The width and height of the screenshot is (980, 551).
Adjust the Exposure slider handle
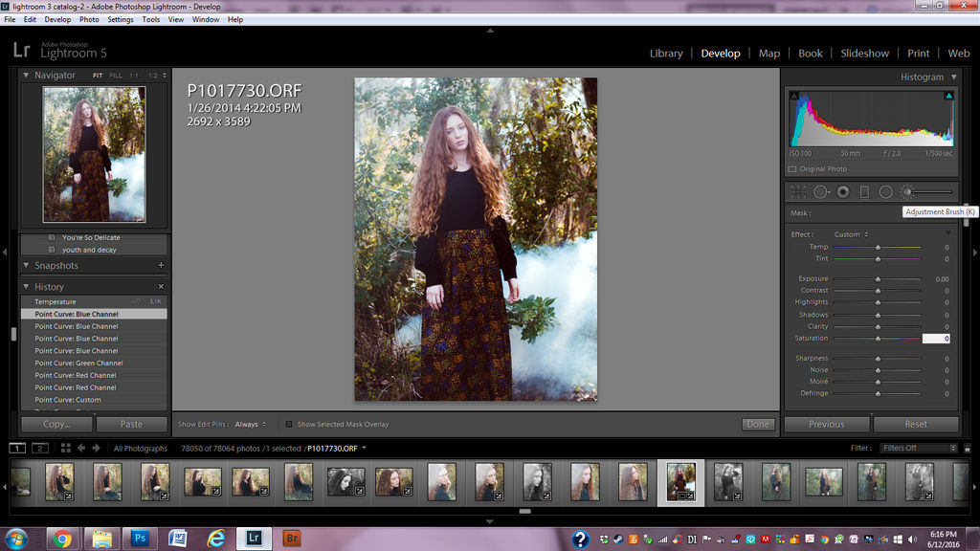[879, 279]
